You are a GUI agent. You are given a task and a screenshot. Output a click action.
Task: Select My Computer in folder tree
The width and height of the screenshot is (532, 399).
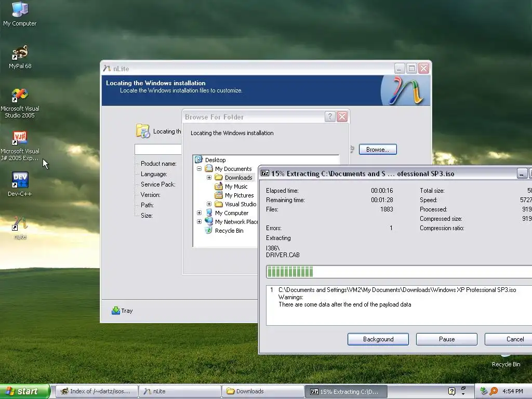tap(231, 212)
